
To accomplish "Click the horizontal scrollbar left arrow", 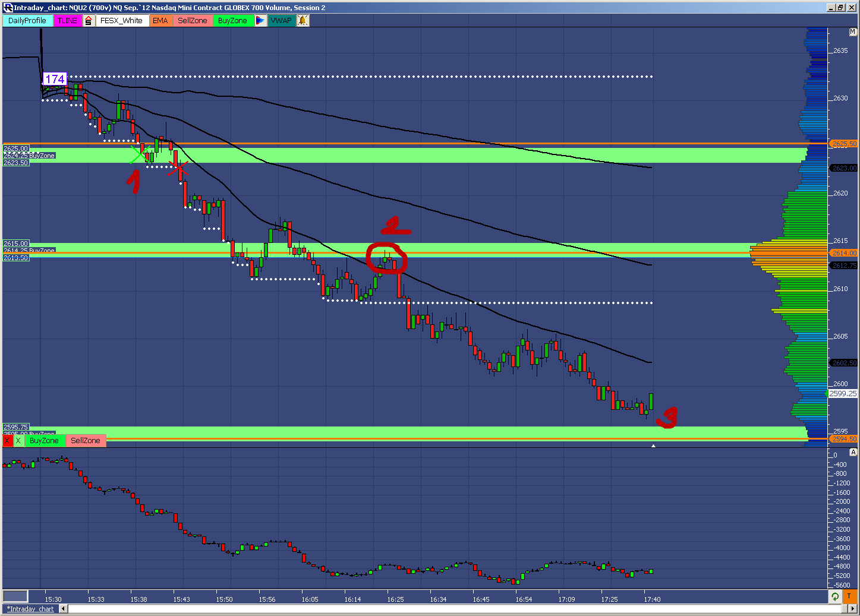I will click(63, 609).
